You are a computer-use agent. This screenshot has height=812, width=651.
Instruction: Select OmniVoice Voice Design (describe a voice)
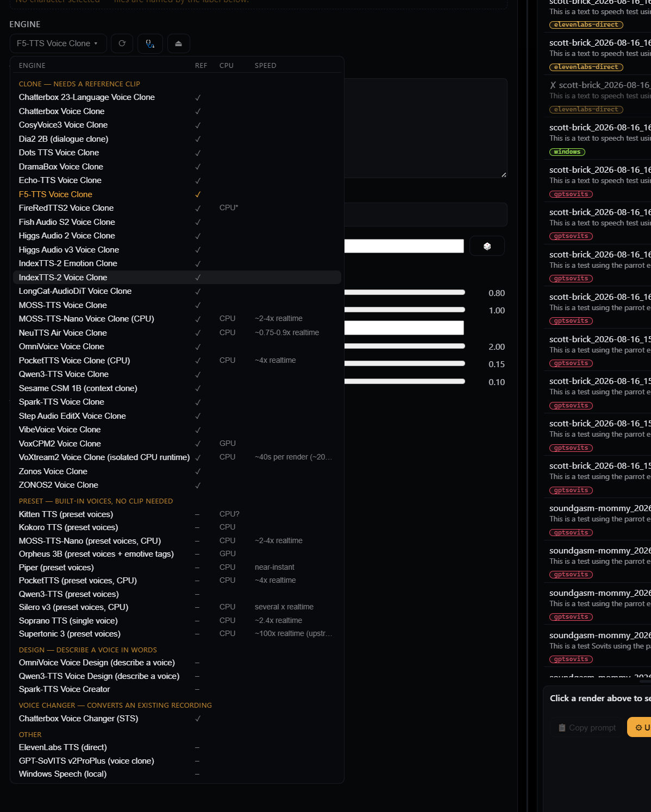point(177,663)
